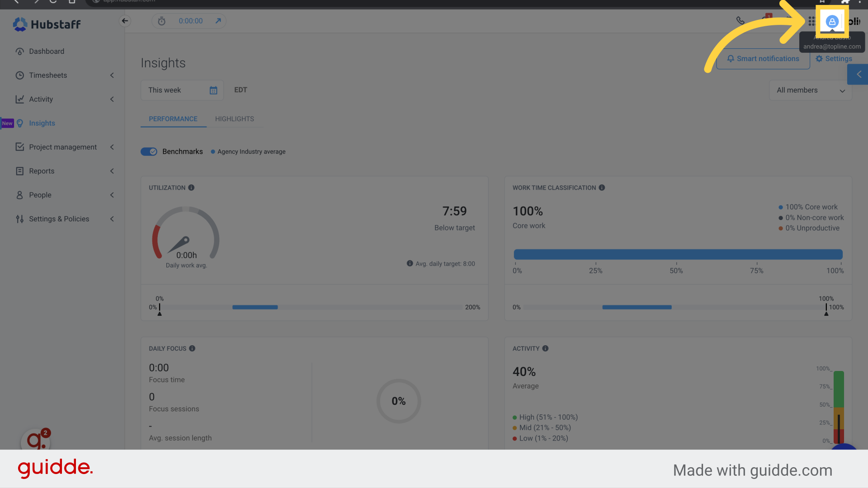Click the utilization range slider bar

tap(255, 307)
